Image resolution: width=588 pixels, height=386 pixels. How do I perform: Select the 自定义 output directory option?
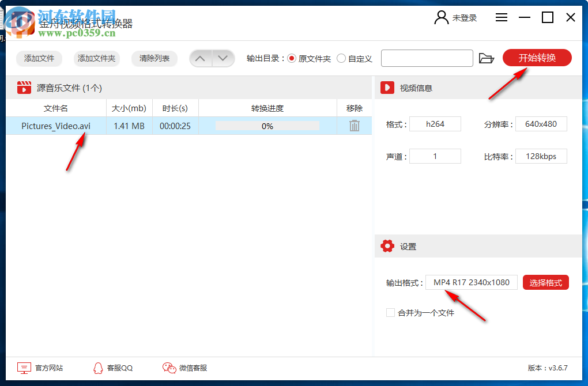[x=341, y=58]
